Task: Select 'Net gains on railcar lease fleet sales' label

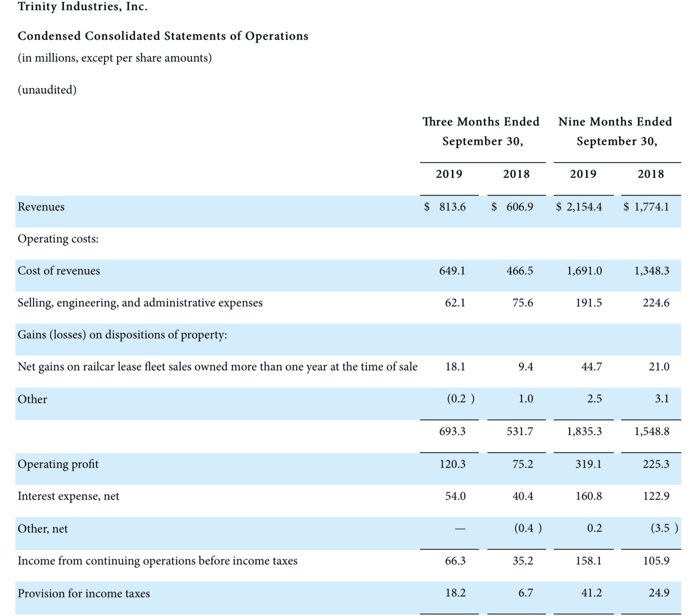Action: click(x=218, y=367)
